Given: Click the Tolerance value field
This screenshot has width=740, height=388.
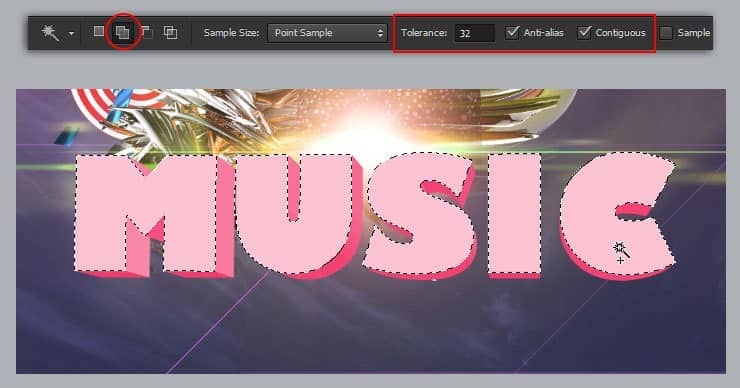Looking at the screenshot, I should [474, 34].
